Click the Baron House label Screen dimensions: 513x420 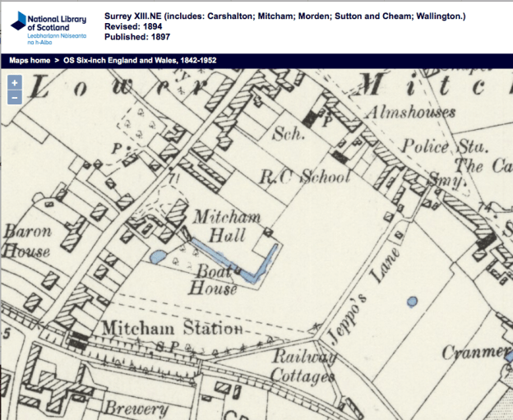(27, 242)
